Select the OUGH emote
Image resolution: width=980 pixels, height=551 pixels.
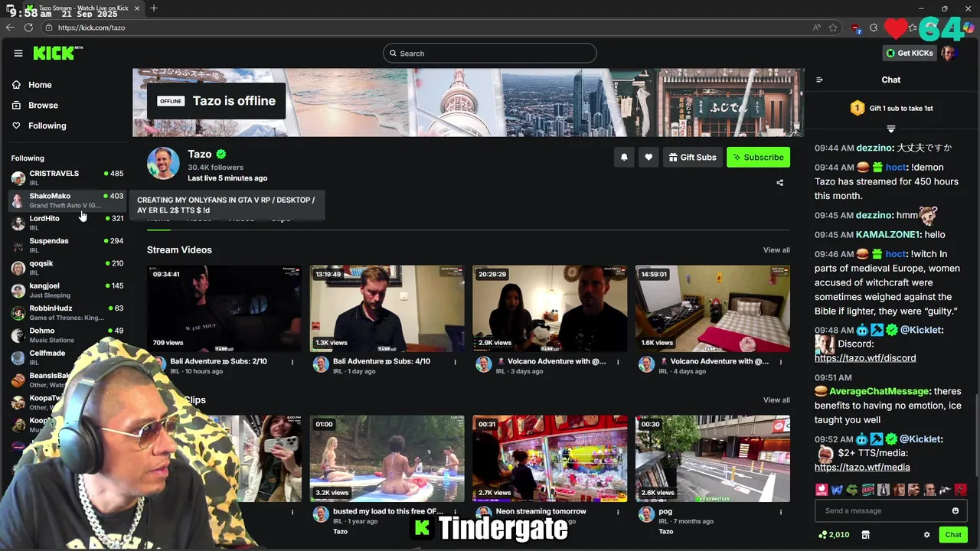pyautogui.click(x=868, y=490)
